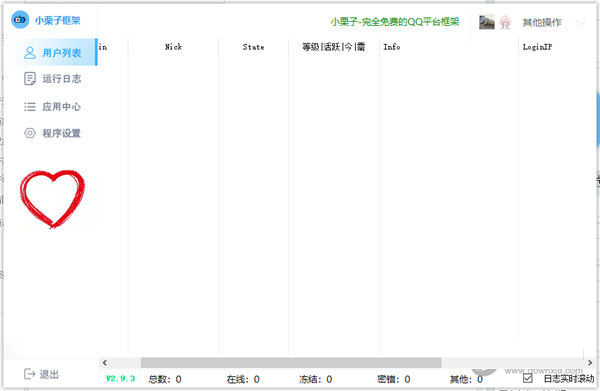Screen dimensions: 600x391
Task: Click the horizontal scrollbar thumb
Action: [x=291, y=363]
